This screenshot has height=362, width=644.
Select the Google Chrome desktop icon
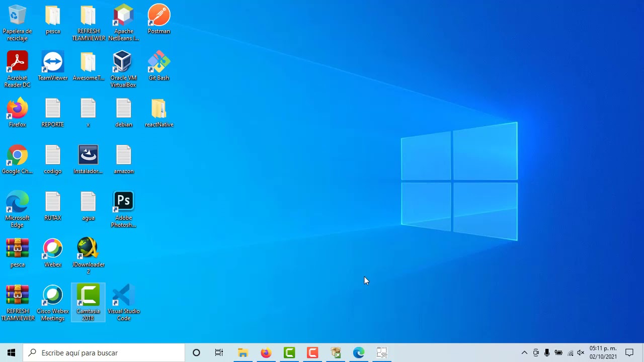coord(17,160)
